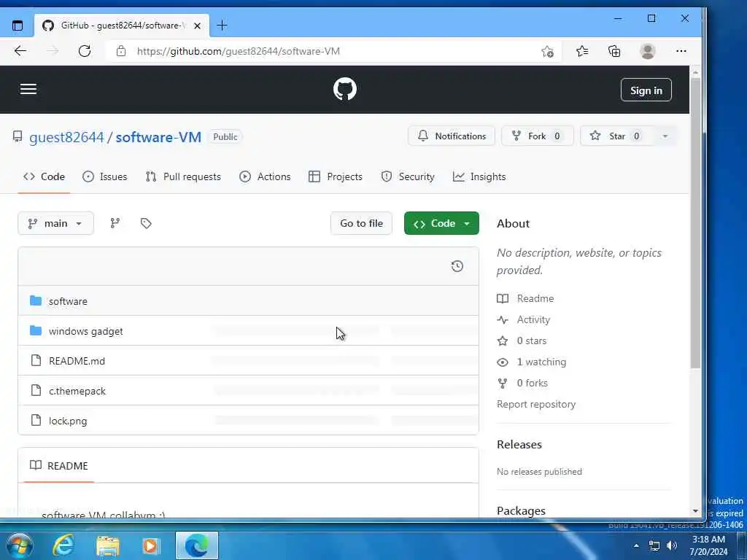Select the README tab in file viewer
This screenshot has height=560, width=747.
[x=59, y=466]
